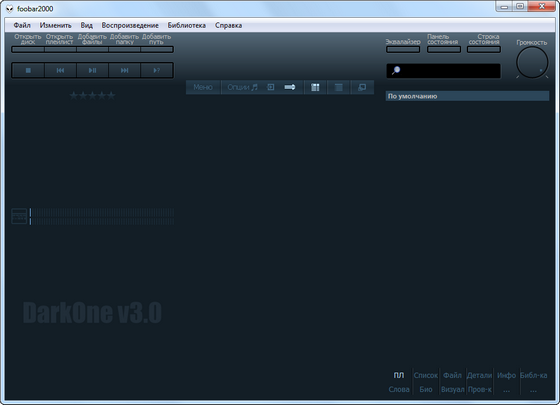
Task: Switch to the Визуал tab
Action: coord(452,389)
